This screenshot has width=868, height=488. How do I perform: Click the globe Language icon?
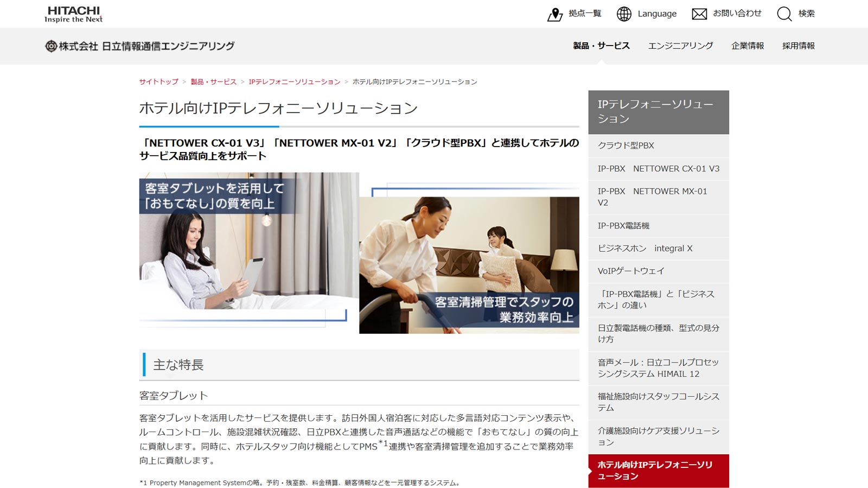[624, 14]
